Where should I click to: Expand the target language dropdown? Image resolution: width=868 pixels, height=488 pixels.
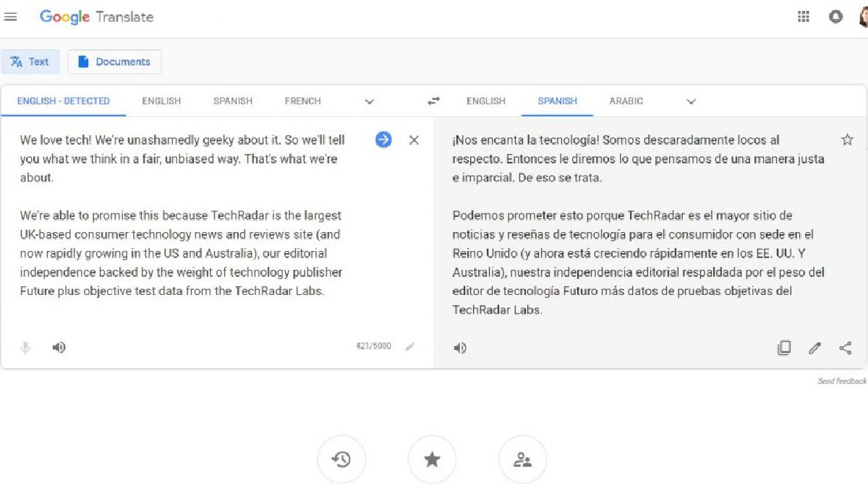691,101
